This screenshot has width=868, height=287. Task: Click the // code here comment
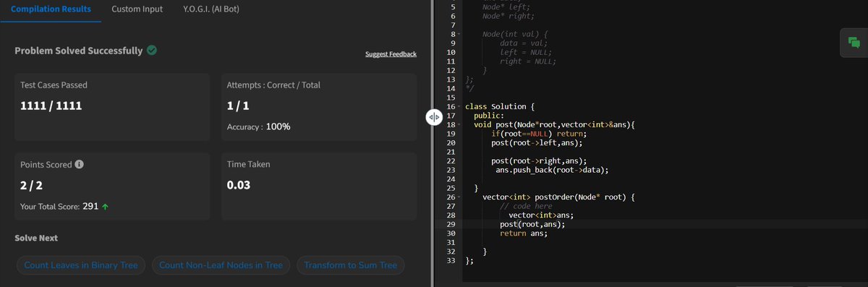(527, 206)
